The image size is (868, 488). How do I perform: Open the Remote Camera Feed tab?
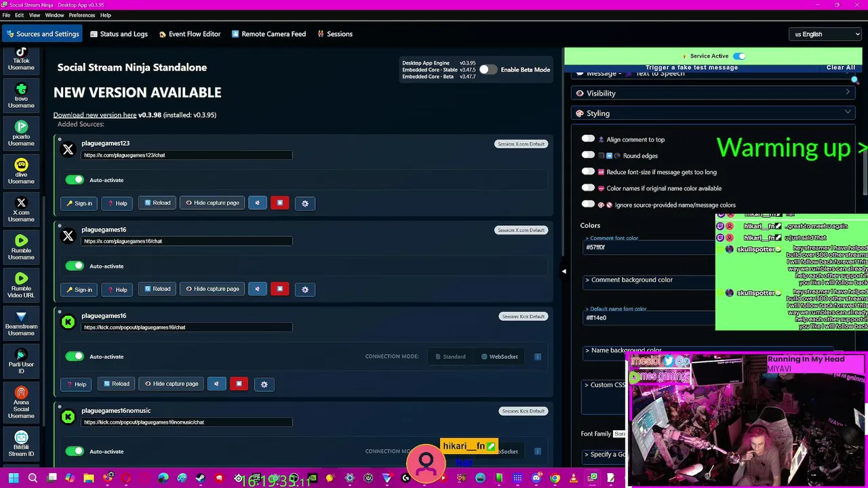point(269,34)
